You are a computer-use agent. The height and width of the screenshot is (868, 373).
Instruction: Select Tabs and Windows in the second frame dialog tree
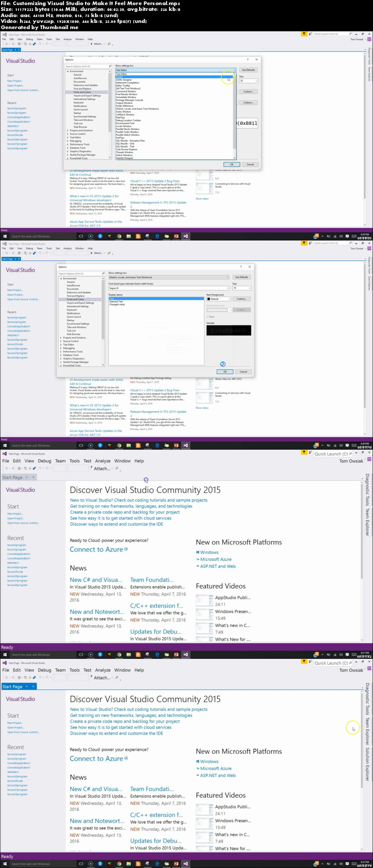click(x=76, y=327)
